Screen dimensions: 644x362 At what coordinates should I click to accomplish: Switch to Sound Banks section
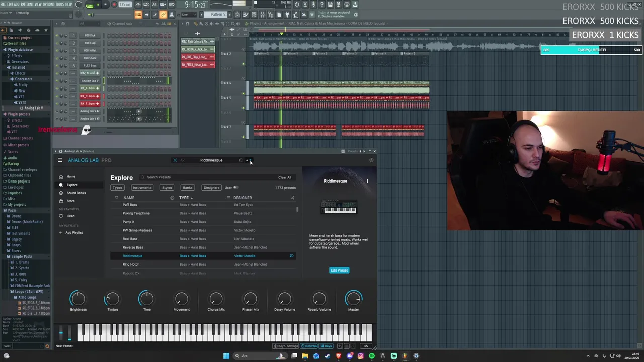click(76, 193)
